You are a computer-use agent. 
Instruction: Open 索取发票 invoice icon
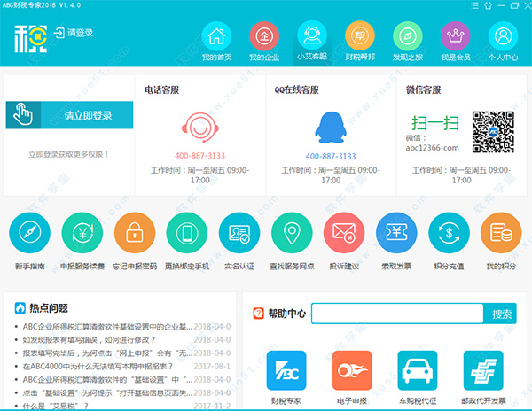point(396,233)
